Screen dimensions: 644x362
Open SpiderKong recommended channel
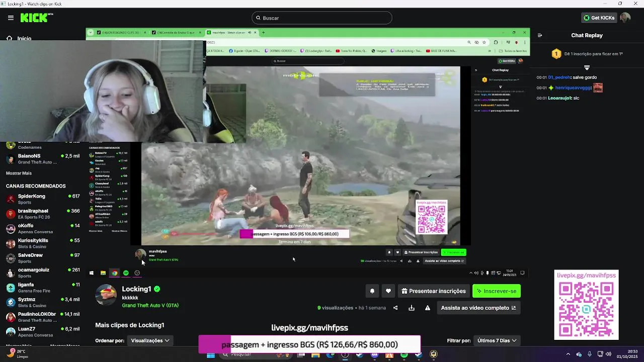coord(43,199)
